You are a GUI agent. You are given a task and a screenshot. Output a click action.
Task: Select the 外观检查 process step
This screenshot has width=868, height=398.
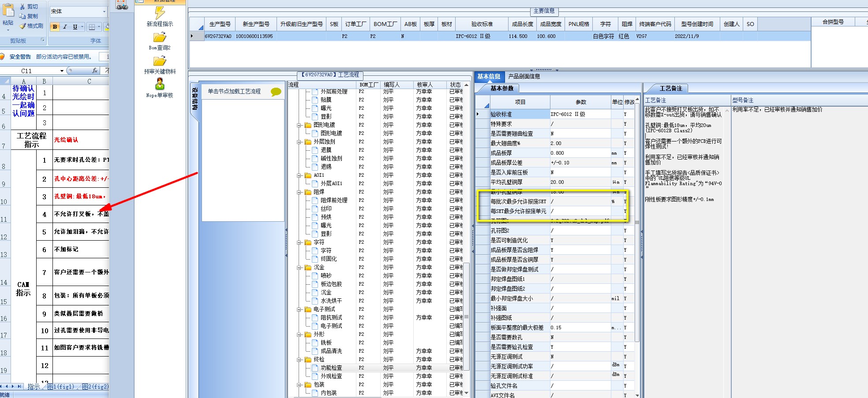tap(331, 376)
